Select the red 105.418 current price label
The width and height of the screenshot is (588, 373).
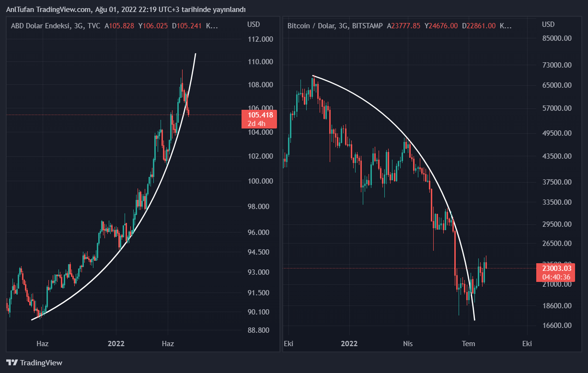pos(260,119)
